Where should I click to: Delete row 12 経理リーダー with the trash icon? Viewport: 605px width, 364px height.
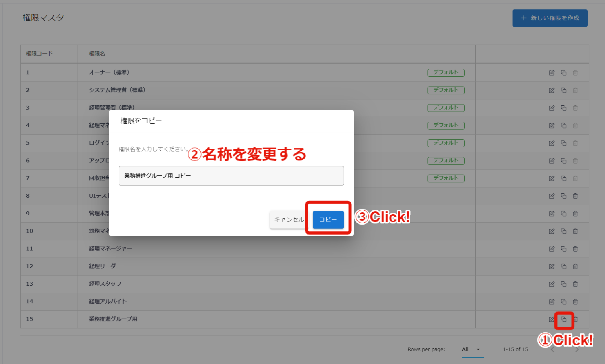pyautogui.click(x=575, y=267)
